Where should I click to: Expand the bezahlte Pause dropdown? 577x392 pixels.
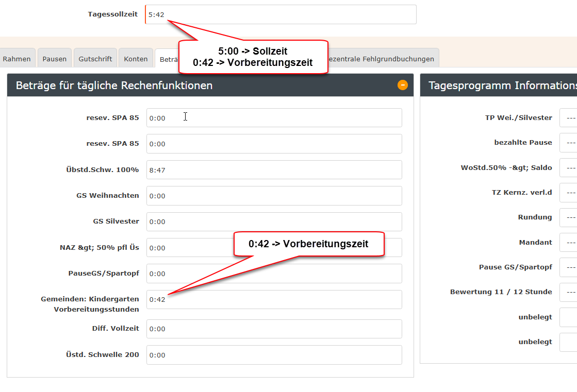(x=568, y=143)
